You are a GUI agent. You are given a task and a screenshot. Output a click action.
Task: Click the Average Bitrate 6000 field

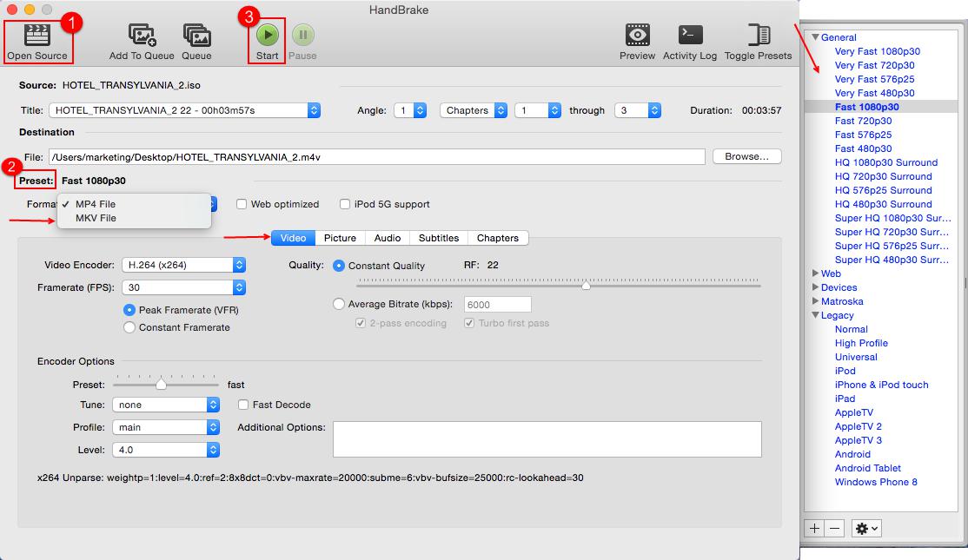point(498,304)
